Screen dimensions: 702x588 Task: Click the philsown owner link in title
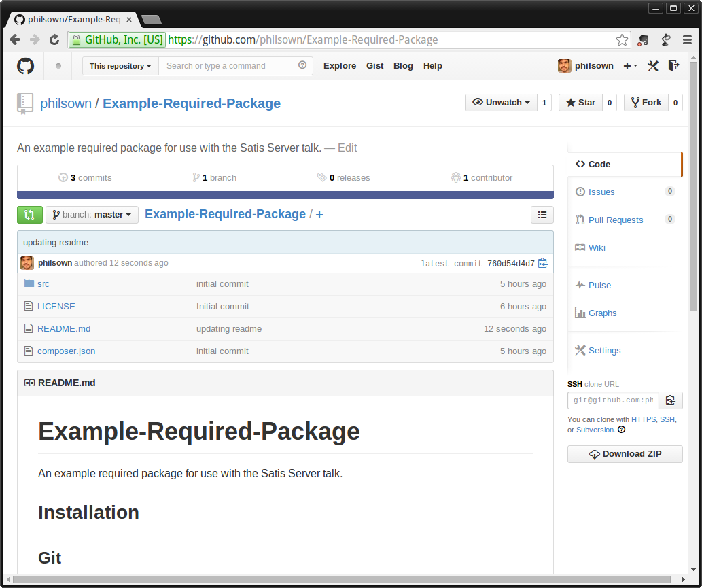66,103
